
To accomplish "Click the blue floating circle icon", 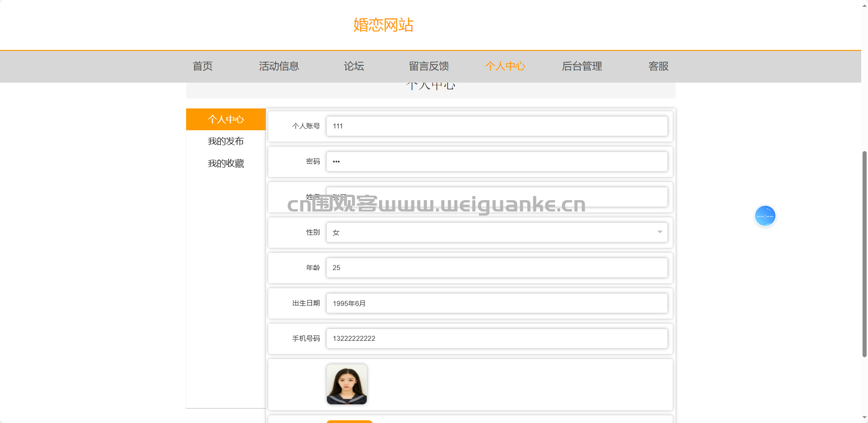I will pyautogui.click(x=765, y=216).
